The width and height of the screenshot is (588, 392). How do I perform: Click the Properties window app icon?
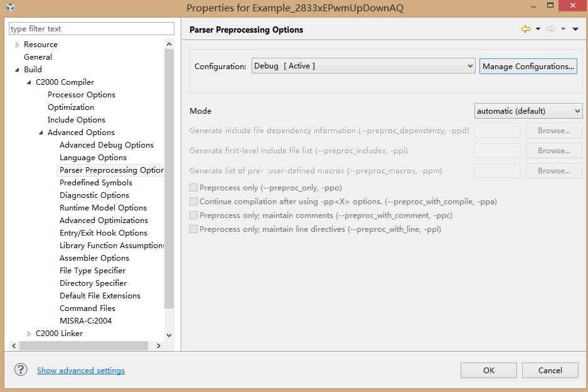click(x=11, y=8)
